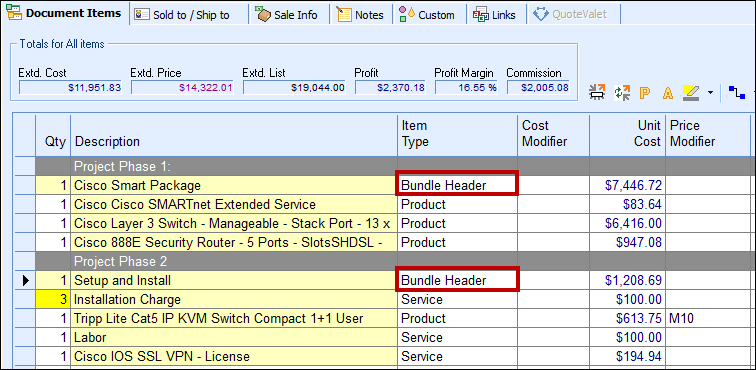Click the orange A toolbar icon
This screenshot has width=756, height=370.
tap(668, 92)
